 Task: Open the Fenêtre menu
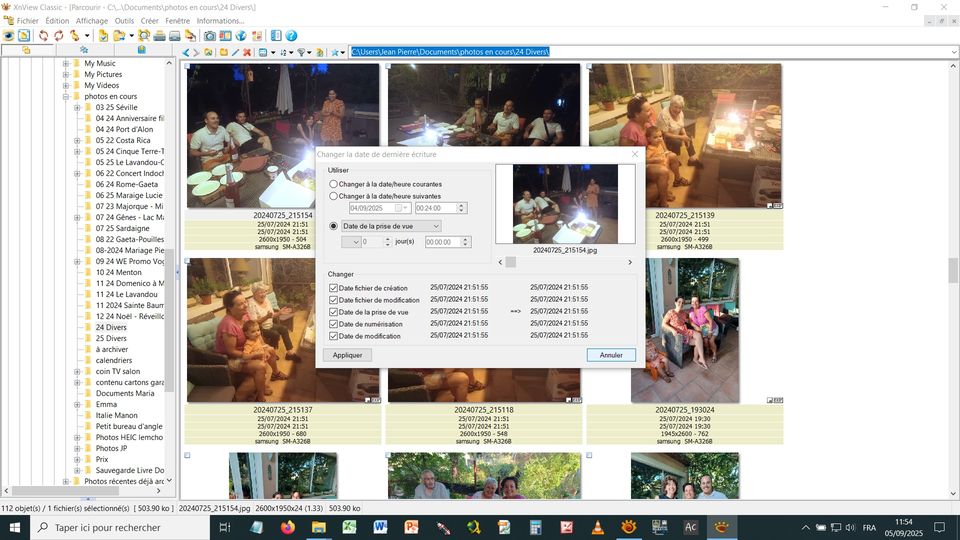tap(178, 21)
